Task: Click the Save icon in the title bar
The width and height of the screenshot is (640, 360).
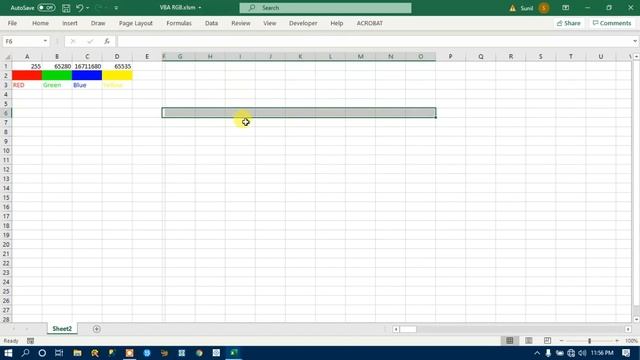Action: pos(66,8)
